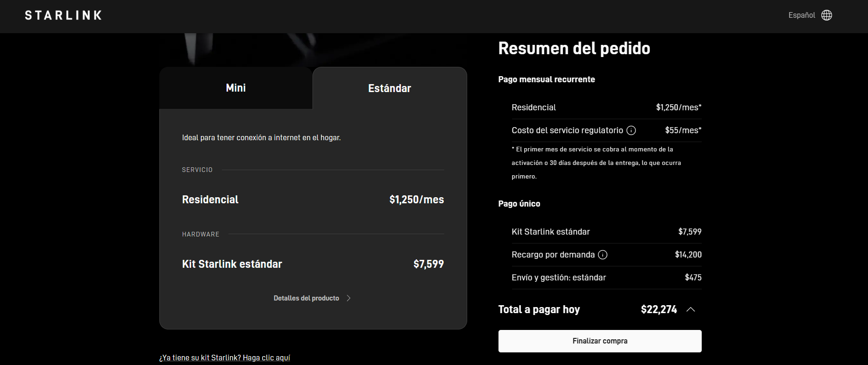Click the Finalizar compra button

[x=600, y=341]
